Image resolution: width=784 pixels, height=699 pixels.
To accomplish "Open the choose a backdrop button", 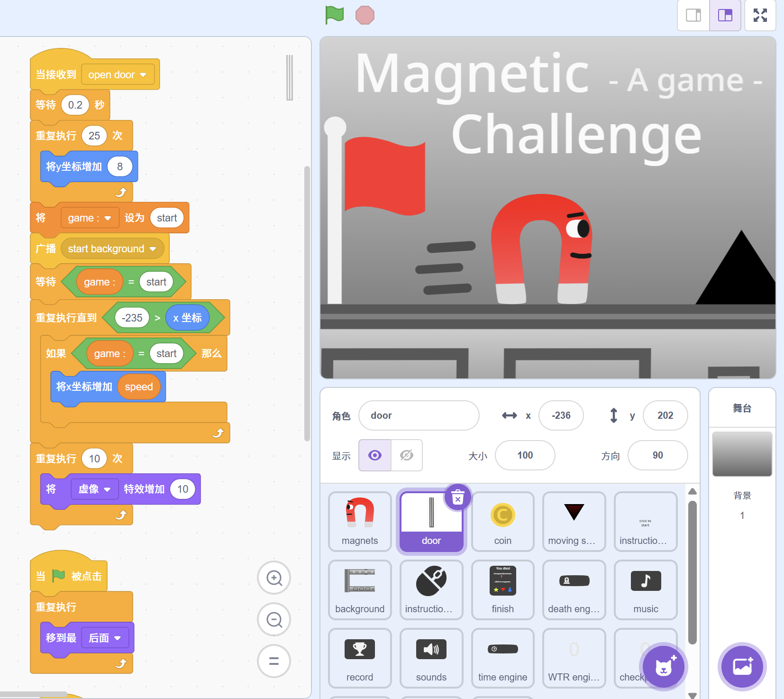I will (742, 667).
